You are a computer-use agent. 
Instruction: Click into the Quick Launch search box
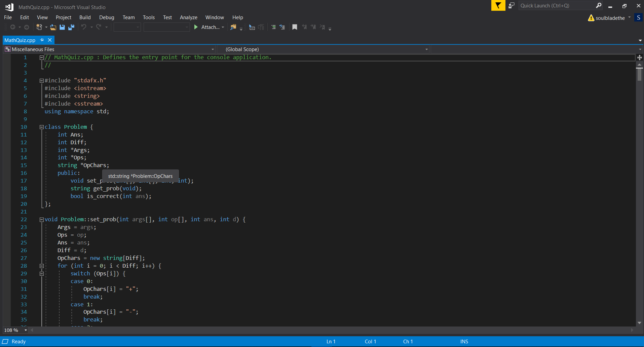point(557,6)
